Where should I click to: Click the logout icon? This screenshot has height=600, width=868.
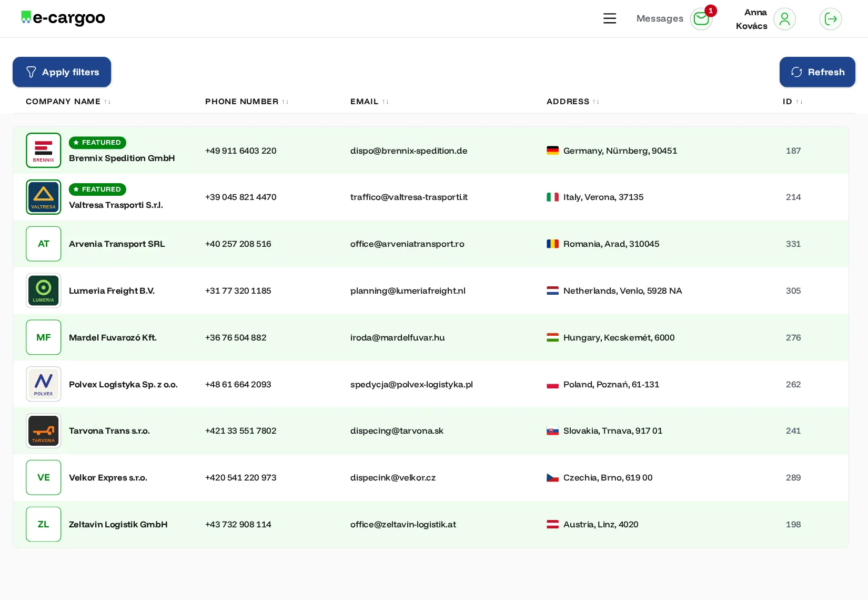831,19
